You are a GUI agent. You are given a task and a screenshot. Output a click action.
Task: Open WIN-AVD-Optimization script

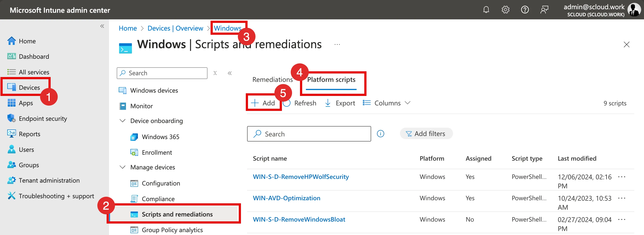(287, 198)
